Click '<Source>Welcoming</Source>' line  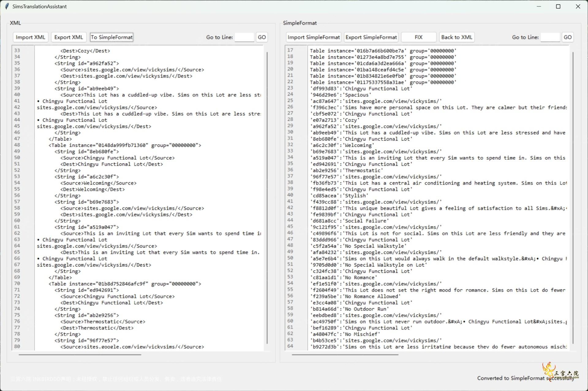point(98,183)
